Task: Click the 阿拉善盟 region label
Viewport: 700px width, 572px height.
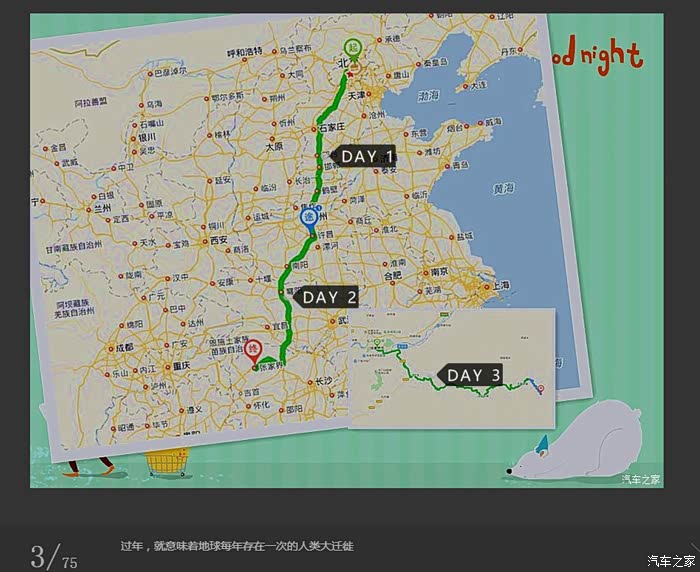Action: [91, 103]
